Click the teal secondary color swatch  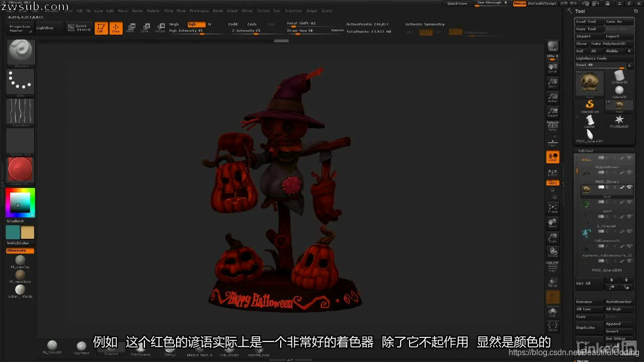coord(13,232)
